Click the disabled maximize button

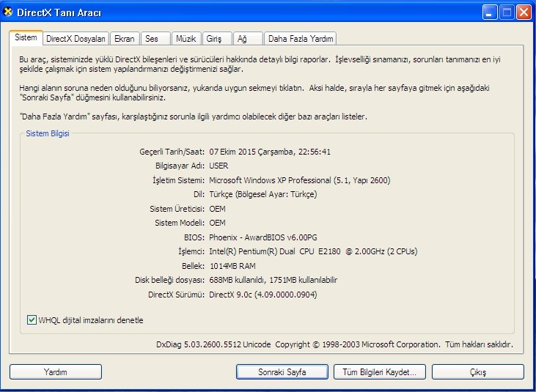click(507, 12)
